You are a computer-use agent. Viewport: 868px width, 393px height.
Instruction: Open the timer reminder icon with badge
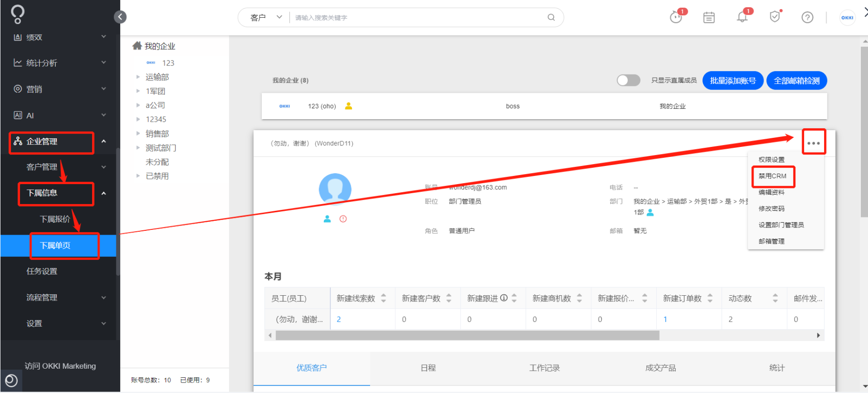pos(676,17)
